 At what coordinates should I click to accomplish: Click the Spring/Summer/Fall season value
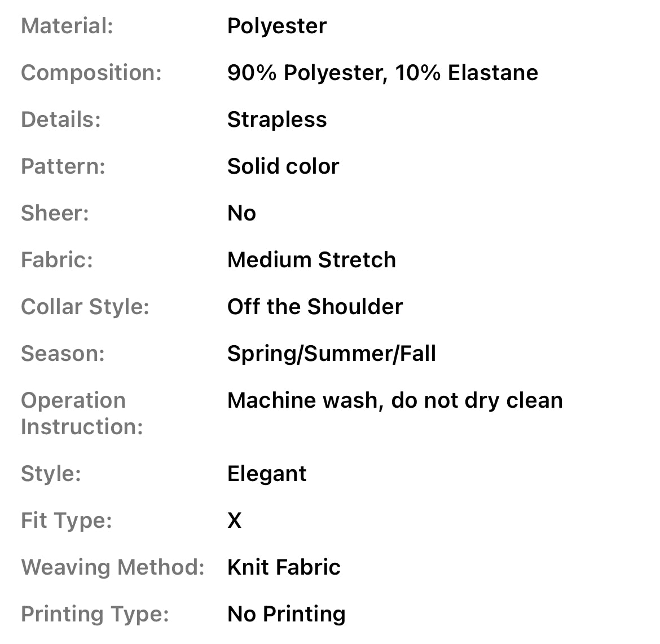[x=332, y=354]
